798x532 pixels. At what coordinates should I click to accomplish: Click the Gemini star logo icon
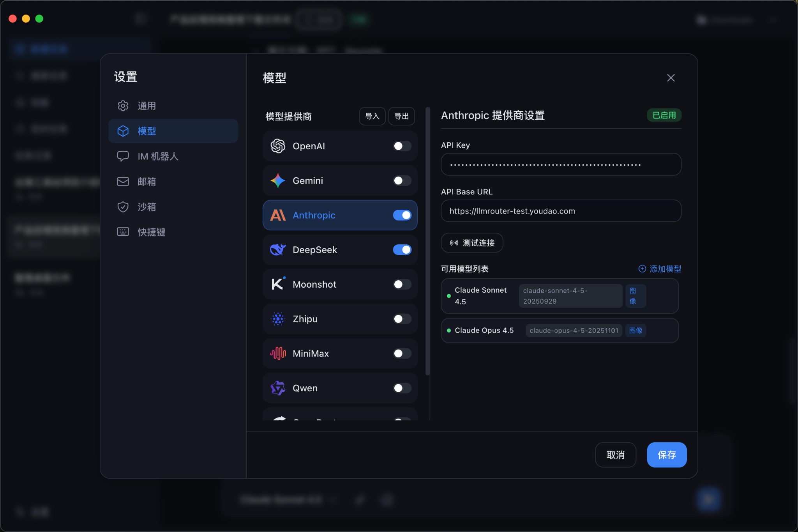coord(278,180)
